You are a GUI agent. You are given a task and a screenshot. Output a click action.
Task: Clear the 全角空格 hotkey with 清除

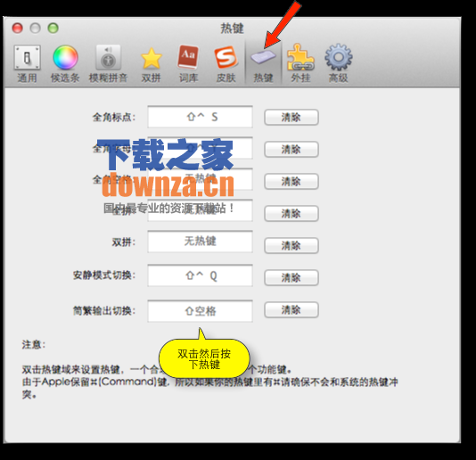pyautogui.click(x=291, y=182)
